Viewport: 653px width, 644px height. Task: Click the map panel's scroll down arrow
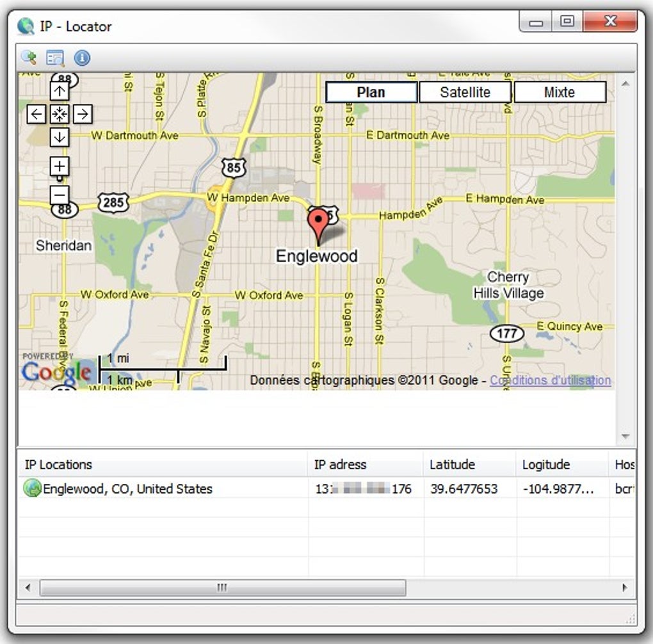(x=625, y=436)
